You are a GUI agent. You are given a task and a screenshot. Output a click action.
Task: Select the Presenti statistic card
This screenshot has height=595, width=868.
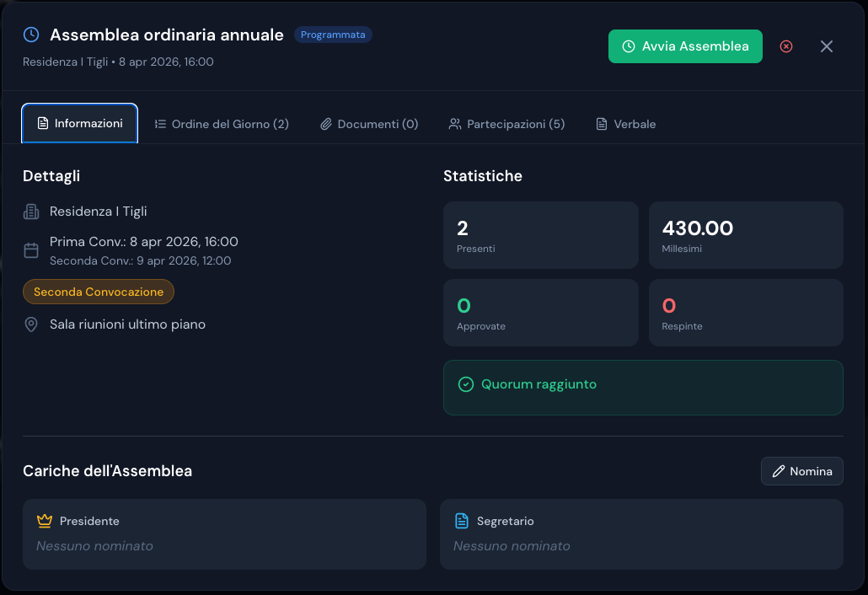pos(541,235)
